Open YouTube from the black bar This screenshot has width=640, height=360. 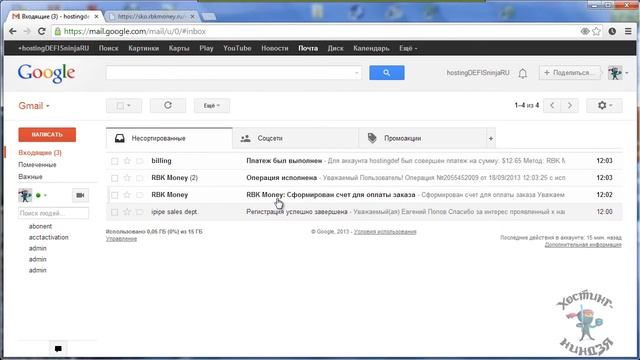(237, 48)
